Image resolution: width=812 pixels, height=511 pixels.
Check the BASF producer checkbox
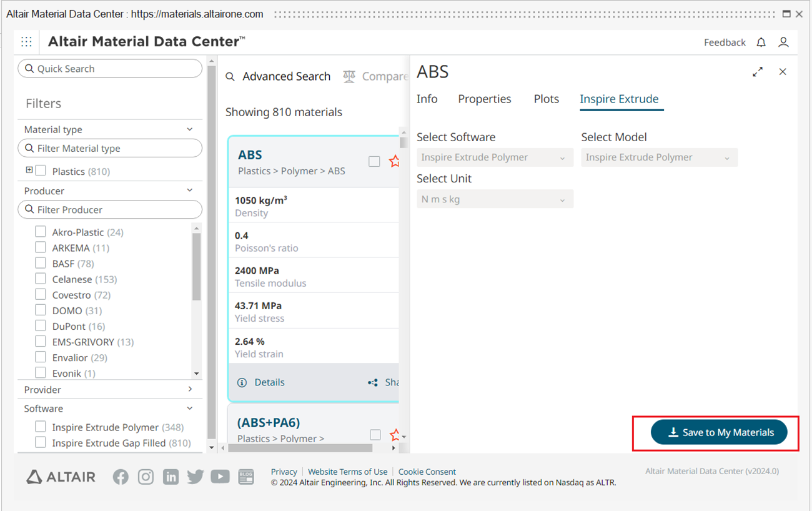tap(41, 263)
